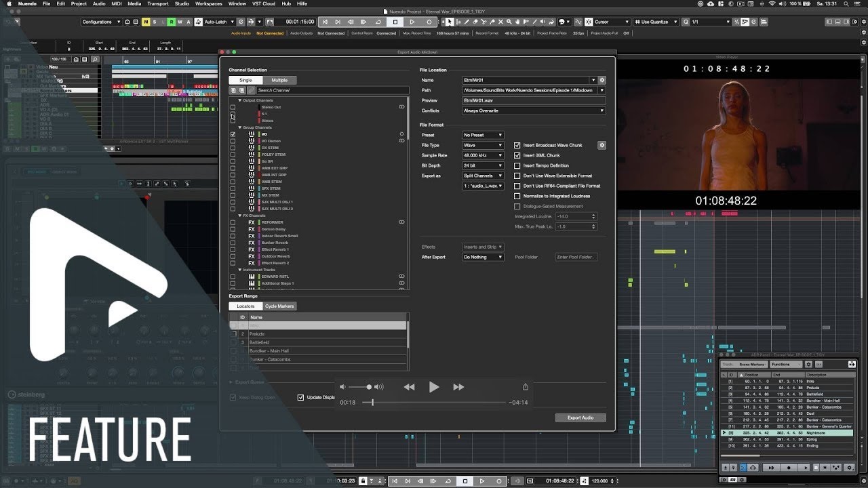868x488 pixels.
Task: Disable Insert Broadcast Wave Chunk
Action: click(x=517, y=145)
